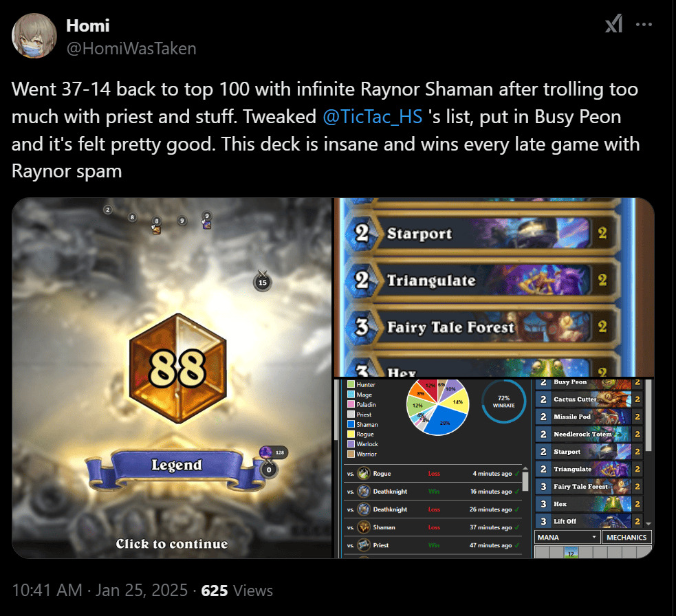Open the Legend rank screenshot image
The height and width of the screenshot is (616, 676).
point(172,378)
